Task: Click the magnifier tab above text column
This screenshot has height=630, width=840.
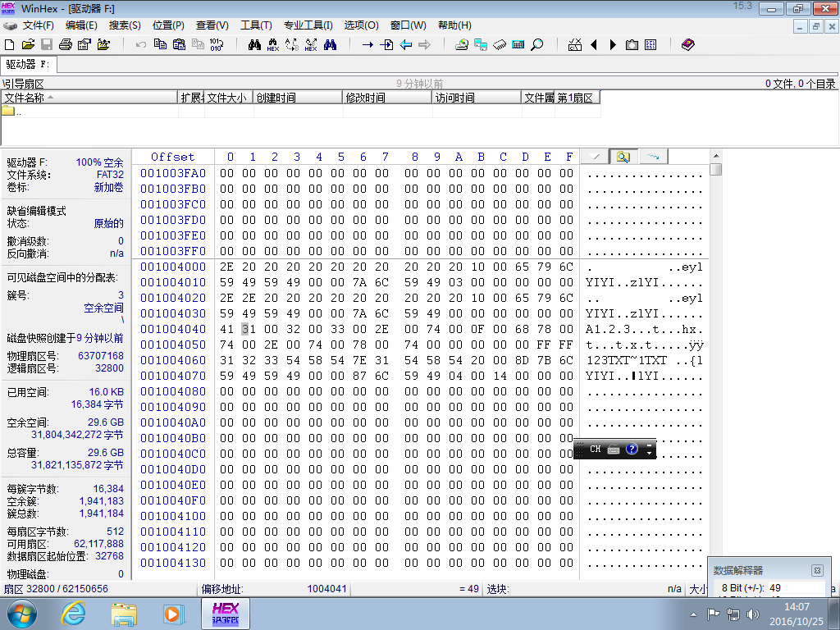Action: pos(623,157)
